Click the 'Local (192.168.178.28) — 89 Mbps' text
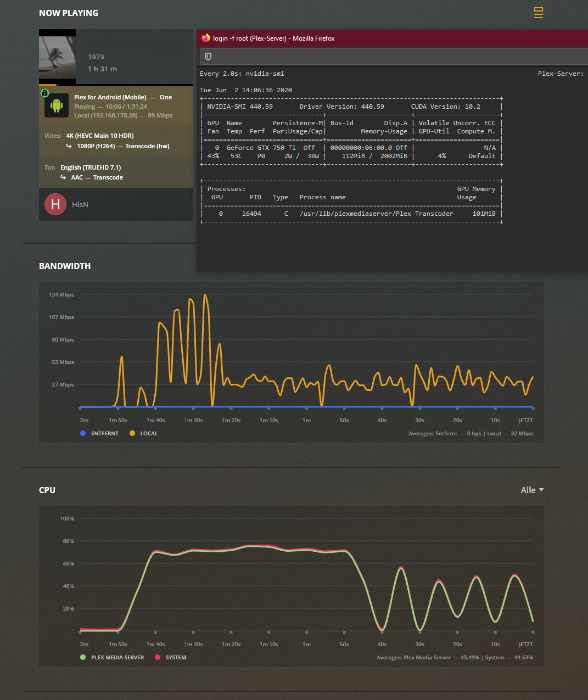 tap(124, 115)
